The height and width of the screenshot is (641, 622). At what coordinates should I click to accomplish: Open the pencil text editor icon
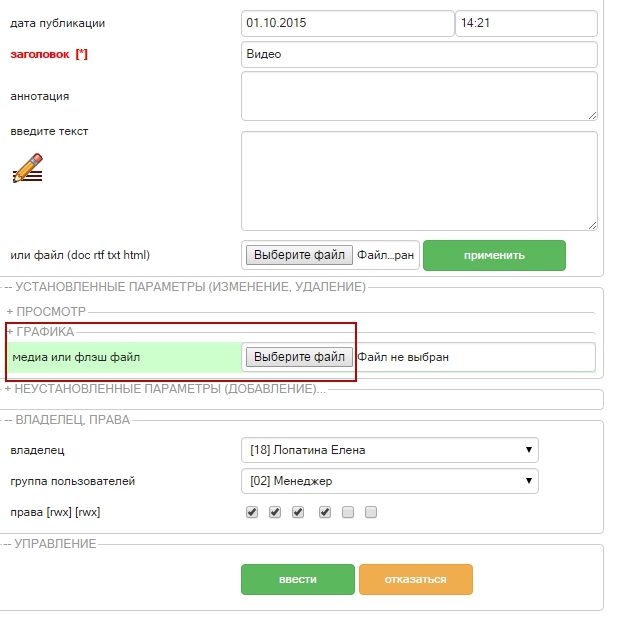point(28,168)
